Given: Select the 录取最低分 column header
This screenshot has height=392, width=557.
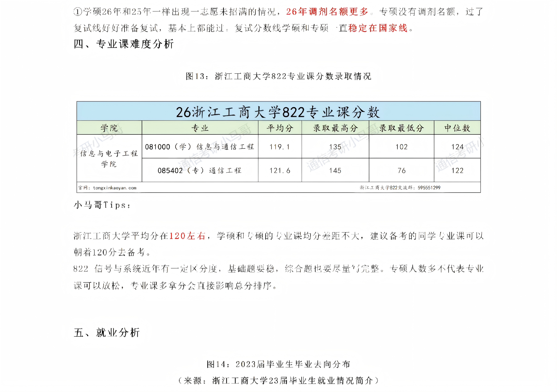Looking at the screenshot, I should click(x=401, y=128).
